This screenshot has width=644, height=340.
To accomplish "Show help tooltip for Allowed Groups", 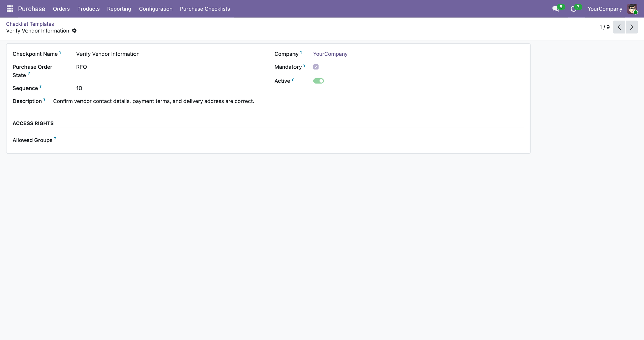I will [x=55, y=138].
